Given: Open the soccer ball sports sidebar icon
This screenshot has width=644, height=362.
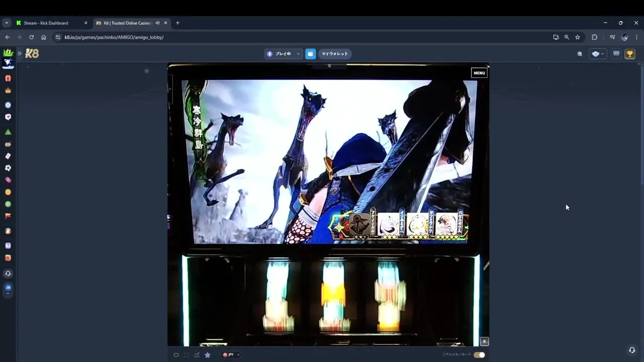Looking at the screenshot, I should pyautogui.click(x=8, y=168).
